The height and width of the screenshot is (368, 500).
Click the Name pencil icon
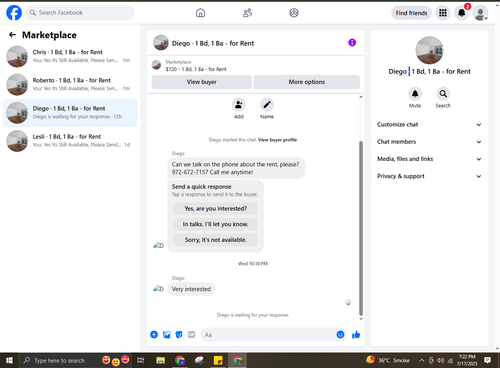(x=267, y=105)
